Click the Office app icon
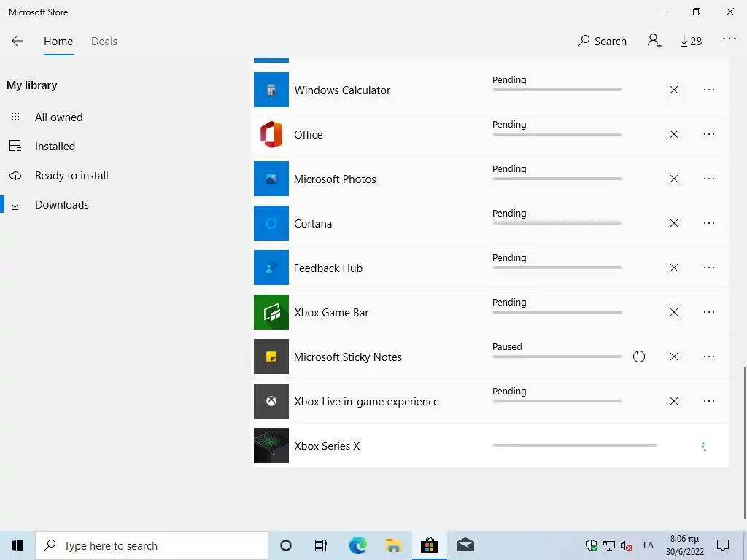 271,134
